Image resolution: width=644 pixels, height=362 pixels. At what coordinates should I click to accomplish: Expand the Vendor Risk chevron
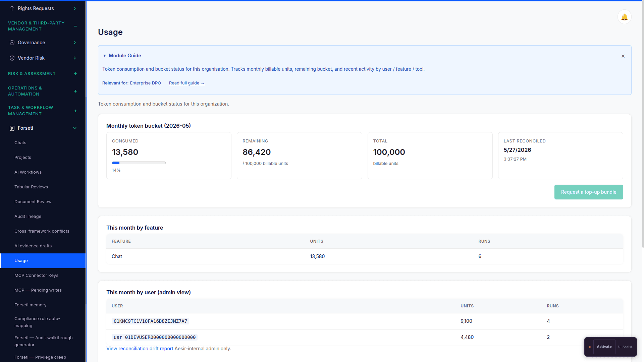(x=75, y=58)
